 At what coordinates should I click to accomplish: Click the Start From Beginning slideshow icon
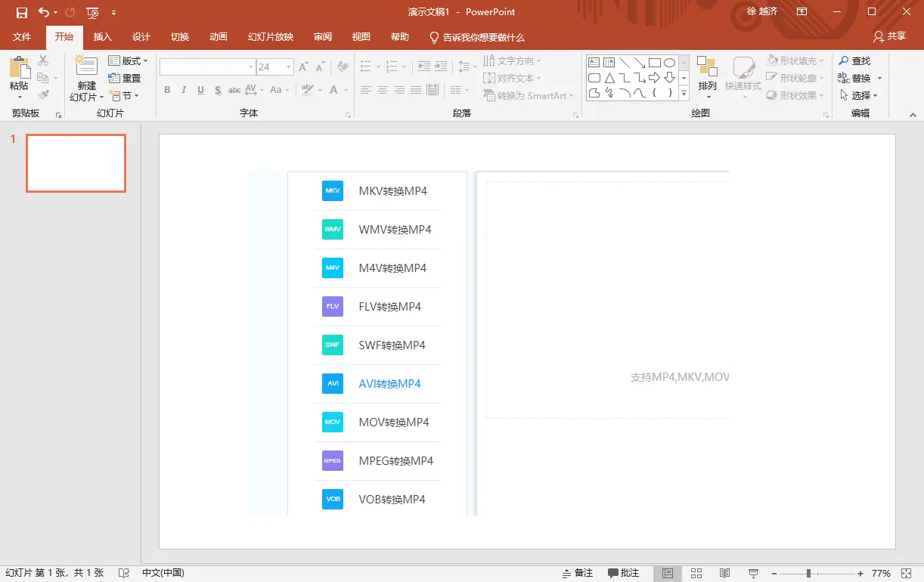pos(92,12)
